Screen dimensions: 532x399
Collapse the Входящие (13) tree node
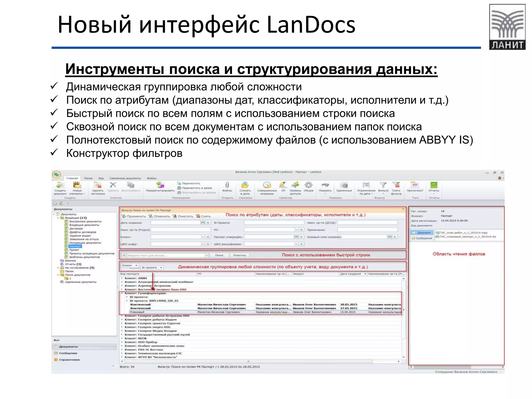58,218
